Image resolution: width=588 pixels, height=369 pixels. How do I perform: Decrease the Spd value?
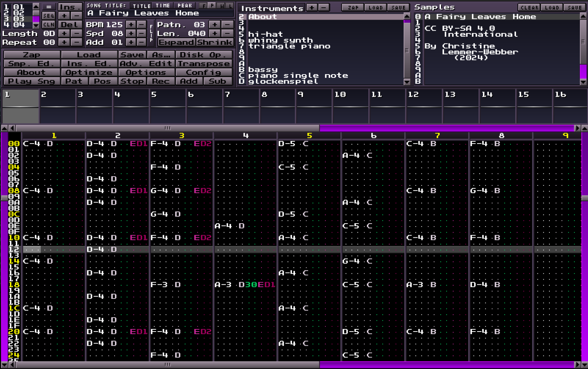[141, 33]
